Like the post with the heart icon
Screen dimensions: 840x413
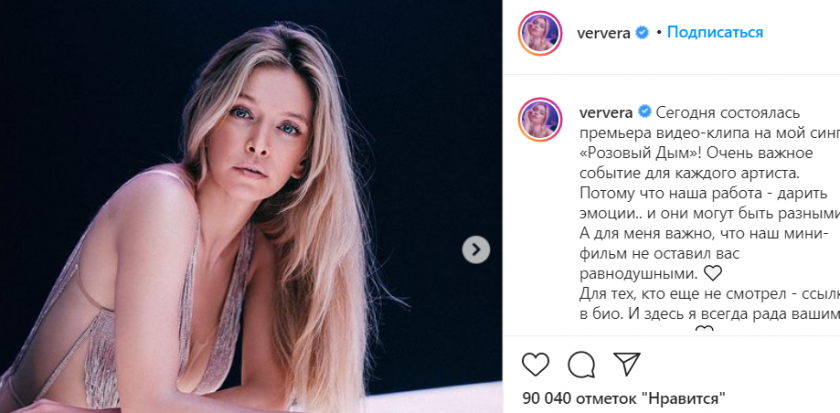point(535,365)
